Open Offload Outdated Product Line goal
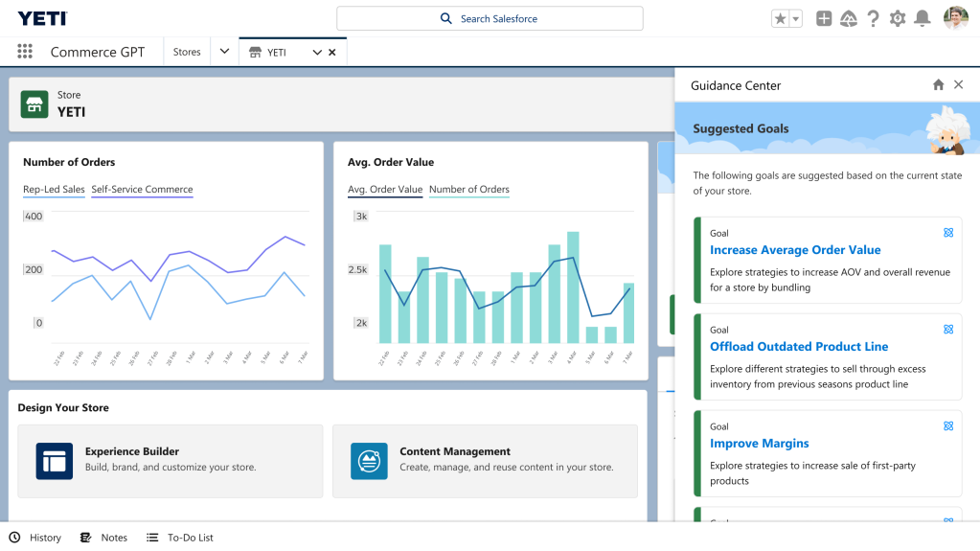 799,347
